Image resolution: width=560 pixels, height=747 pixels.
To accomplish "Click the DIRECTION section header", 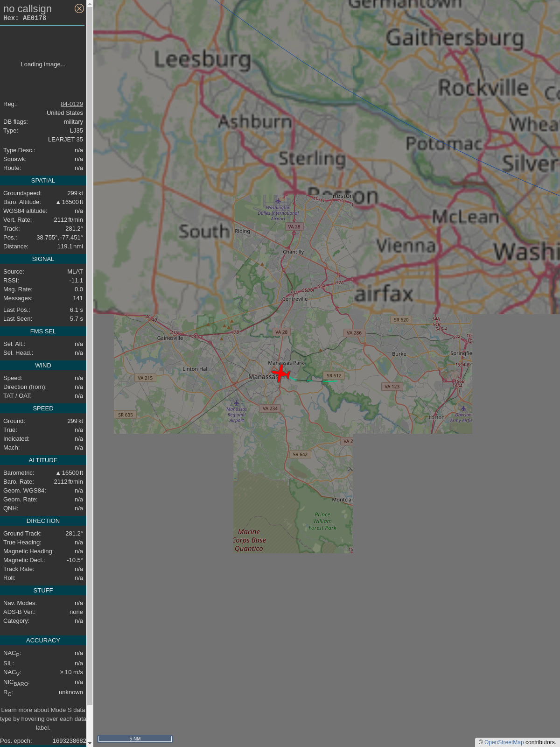I will [x=43, y=521].
